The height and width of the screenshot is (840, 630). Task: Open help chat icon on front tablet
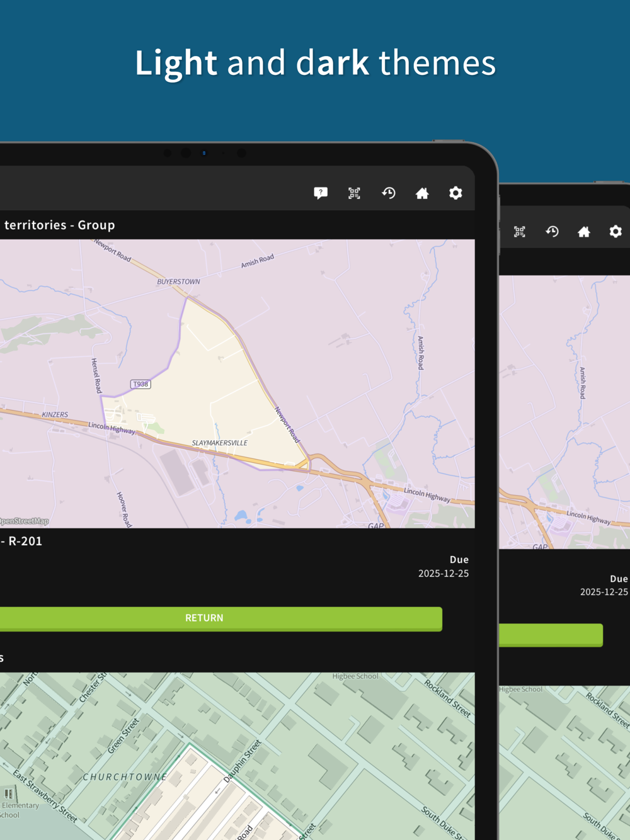[321, 193]
